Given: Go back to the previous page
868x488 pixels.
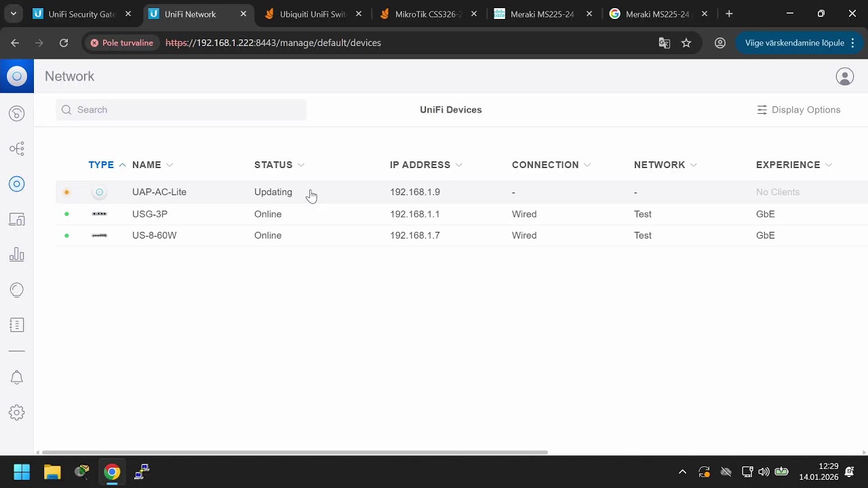Looking at the screenshot, I should (15, 43).
